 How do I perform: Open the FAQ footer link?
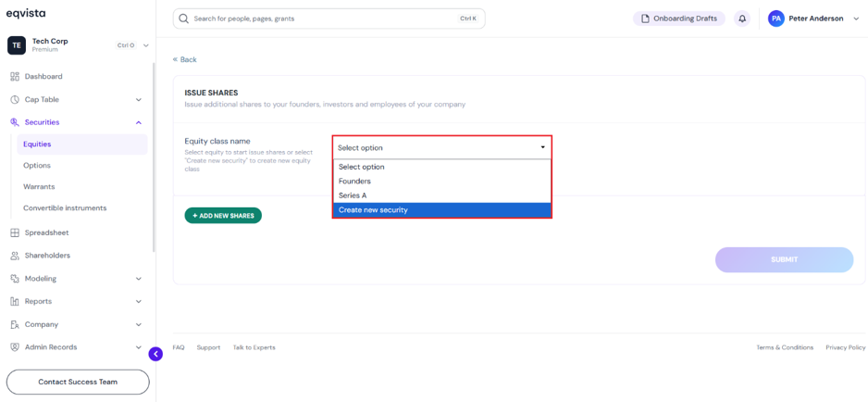(x=179, y=347)
